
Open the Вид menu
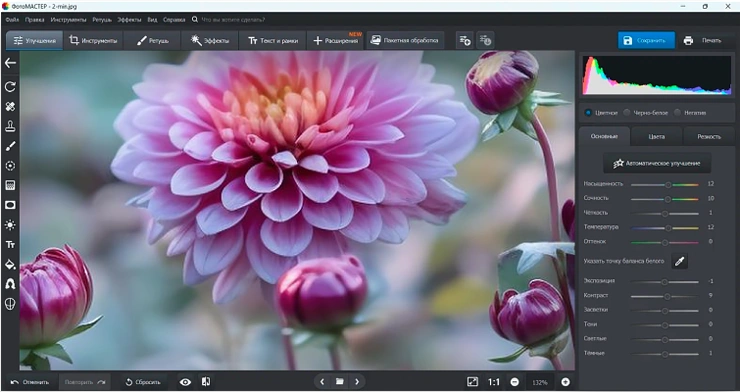[x=152, y=20]
